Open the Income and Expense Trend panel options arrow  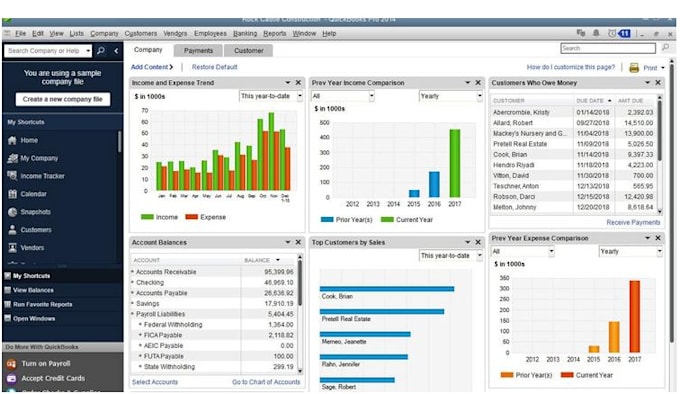click(288, 82)
